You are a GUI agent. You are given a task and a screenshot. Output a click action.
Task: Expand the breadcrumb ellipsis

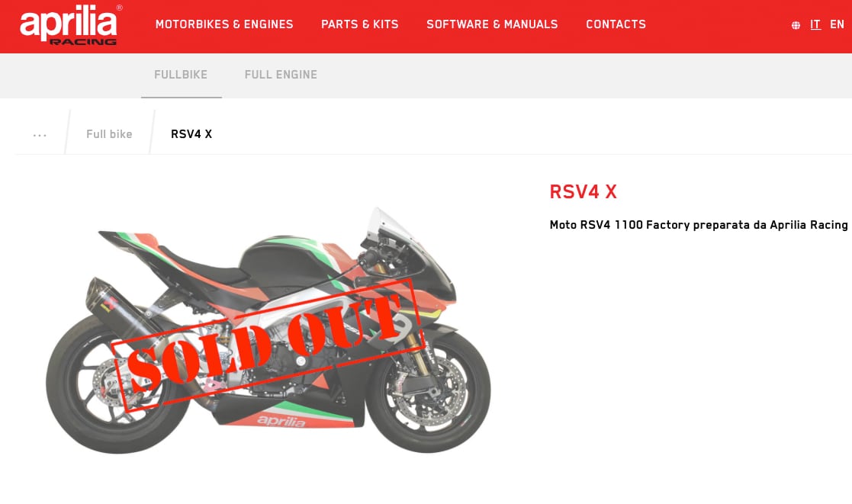(40, 134)
